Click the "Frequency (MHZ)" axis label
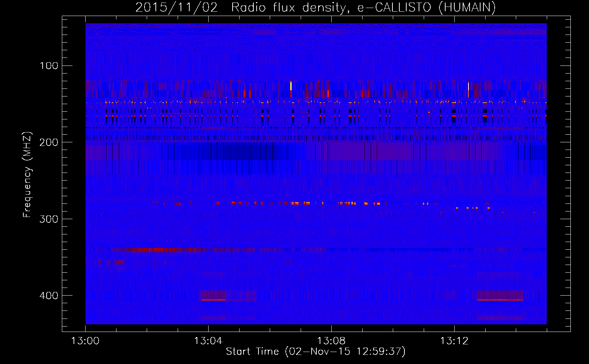Image resolution: width=589 pixels, height=364 pixels. tap(27, 174)
